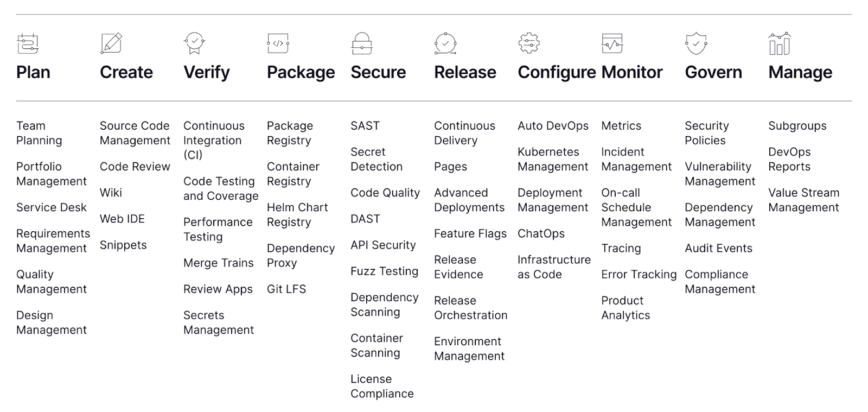Click the Create pencil icon
Image resolution: width=868 pixels, height=412 pixels.
coord(111,43)
